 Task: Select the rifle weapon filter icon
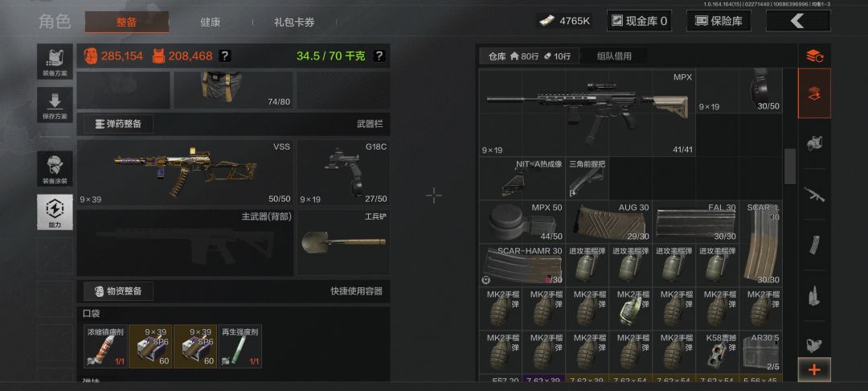(813, 195)
